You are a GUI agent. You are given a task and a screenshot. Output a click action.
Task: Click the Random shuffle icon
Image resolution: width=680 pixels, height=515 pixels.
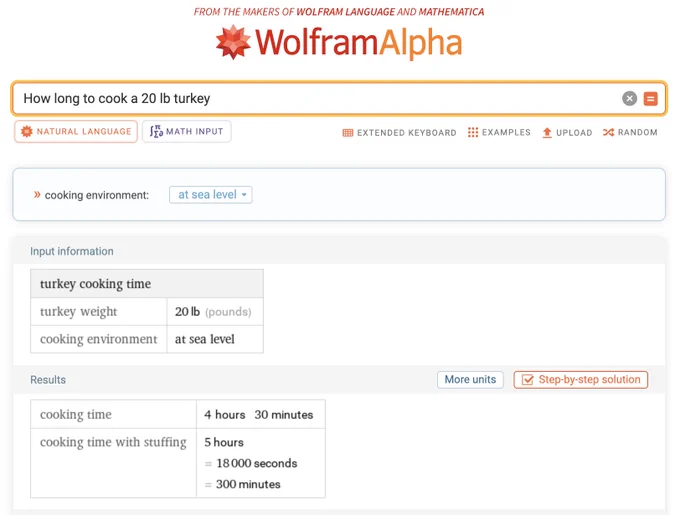[608, 132]
